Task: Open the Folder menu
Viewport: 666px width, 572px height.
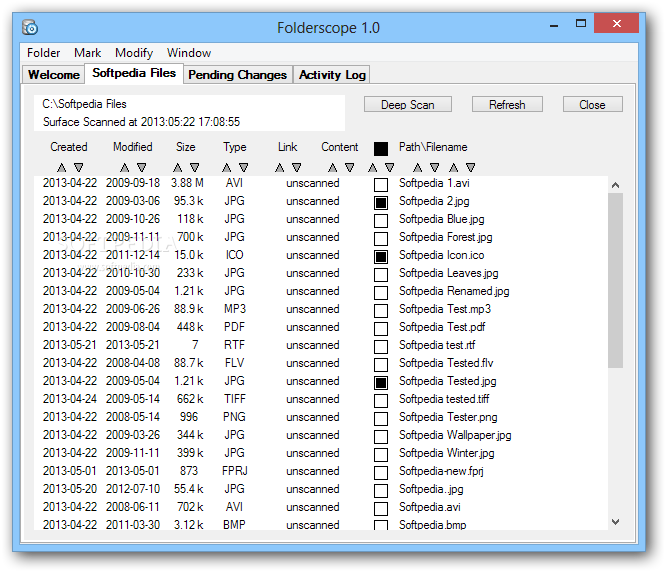Action: tap(43, 53)
